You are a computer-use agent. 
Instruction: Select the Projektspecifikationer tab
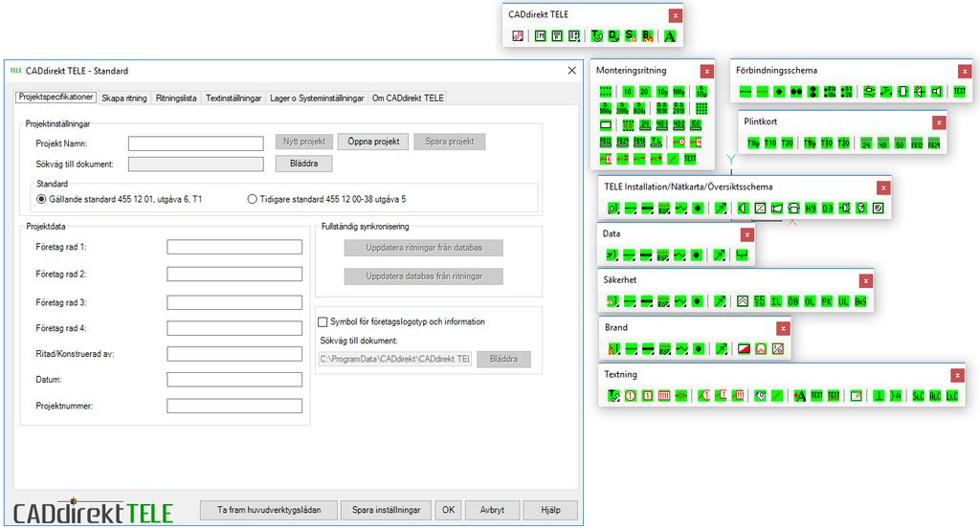tap(56, 97)
